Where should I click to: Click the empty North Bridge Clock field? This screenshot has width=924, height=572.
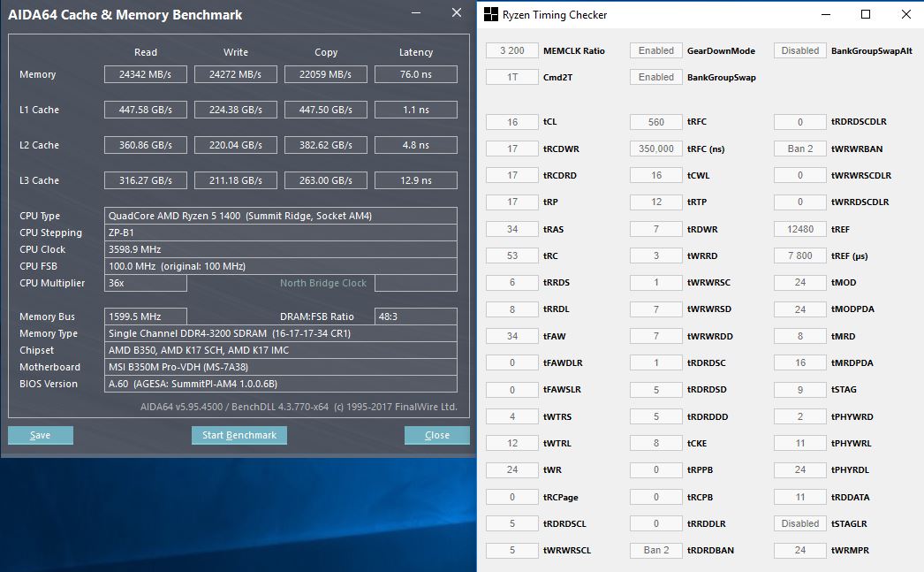click(x=416, y=283)
